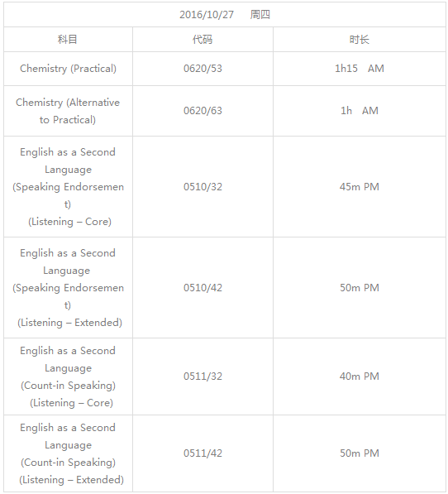Click exam code 0511/32
This screenshot has width=448, height=494.
tap(203, 376)
